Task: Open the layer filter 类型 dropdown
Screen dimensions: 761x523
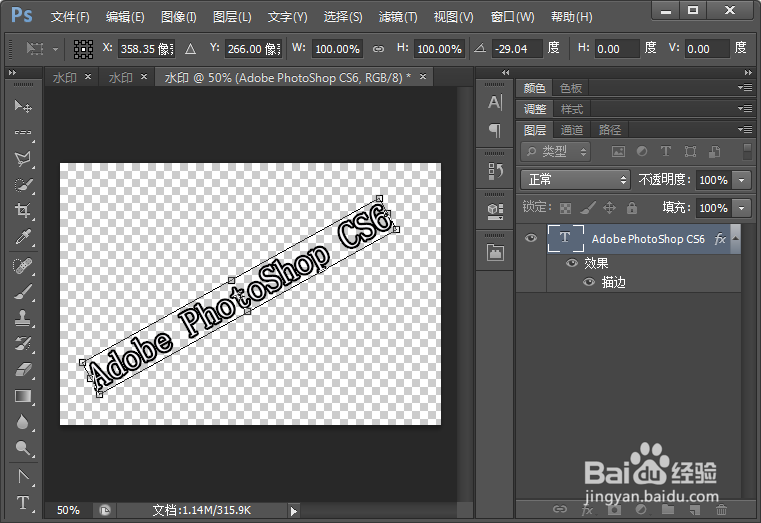Action: [555, 152]
